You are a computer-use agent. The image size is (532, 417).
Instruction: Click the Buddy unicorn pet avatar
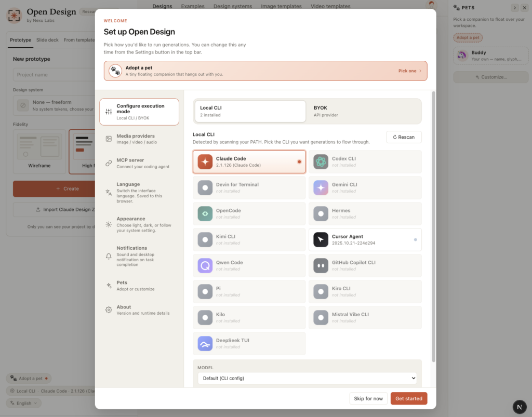click(462, 55)
